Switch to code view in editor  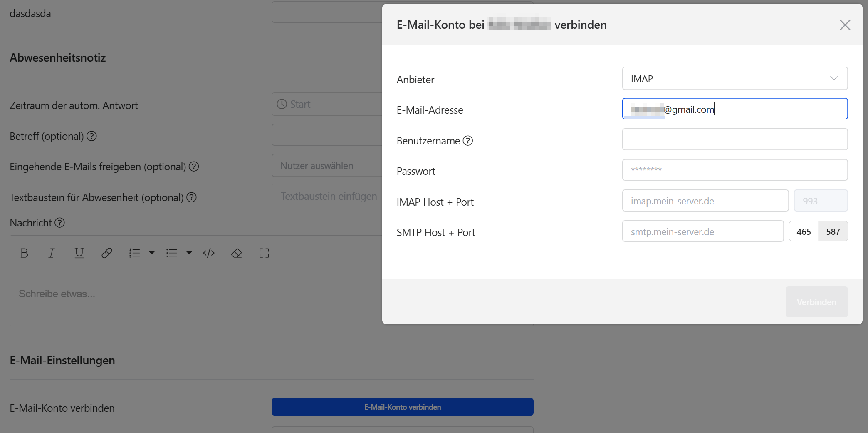[209, 253]
